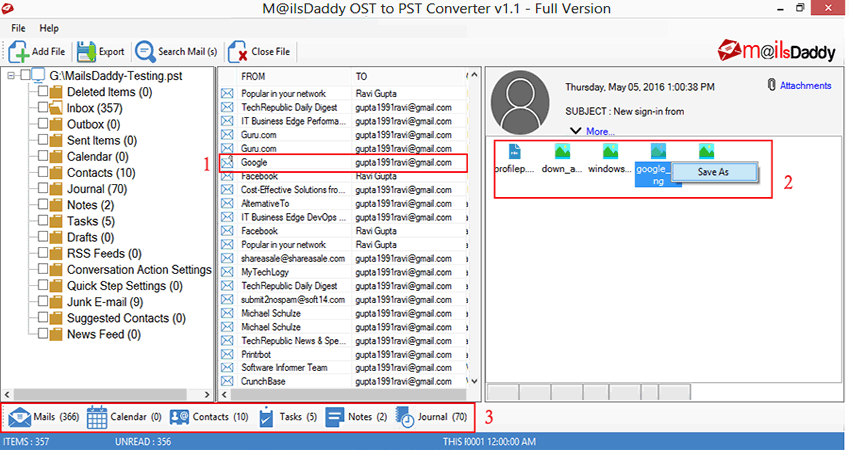849x450 pixels.
Task: Select the AlternativeTo mail row
Action: pyautogui.click(x=343, y=204)
